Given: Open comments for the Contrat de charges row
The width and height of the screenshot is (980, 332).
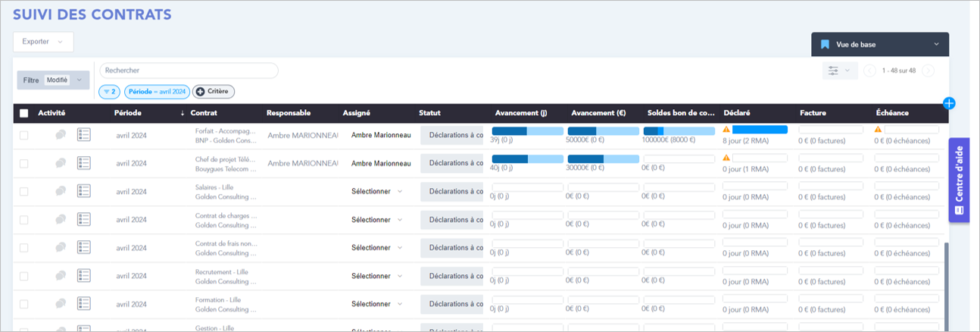Looking at the screenshot, I should tap(60, 219).
